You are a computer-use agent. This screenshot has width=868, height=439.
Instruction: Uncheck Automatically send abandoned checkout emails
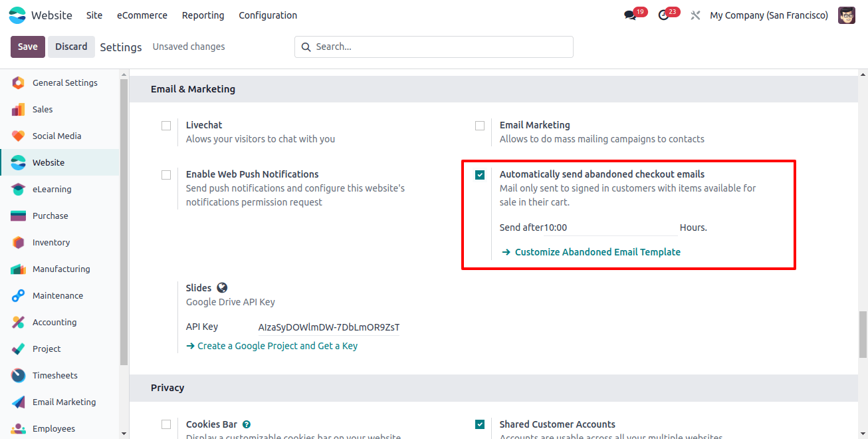[x=480, y=175]
